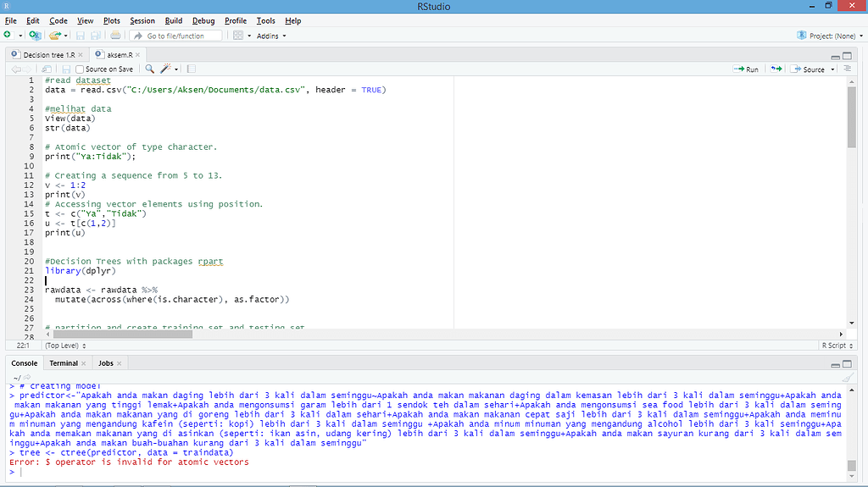Viewport: 868px width, 487px height.
Task: Select the Console tab
Action: pos(25,363)
